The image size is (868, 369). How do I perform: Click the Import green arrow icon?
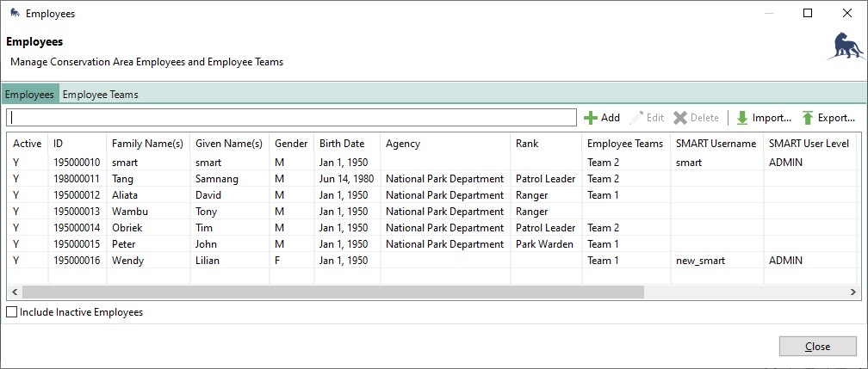click(742, 118)
